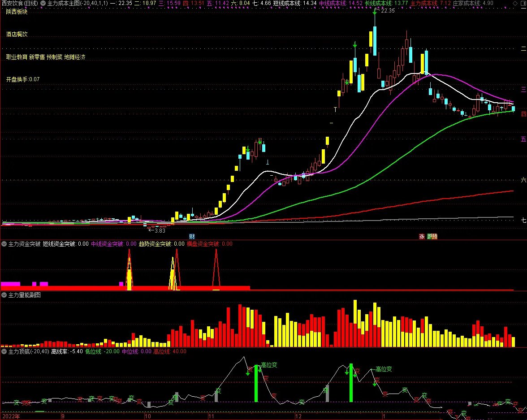This screenshot has height=420, width=527.
Task: Click the 高位变 signal label near December
Action: tap(269, 365)
